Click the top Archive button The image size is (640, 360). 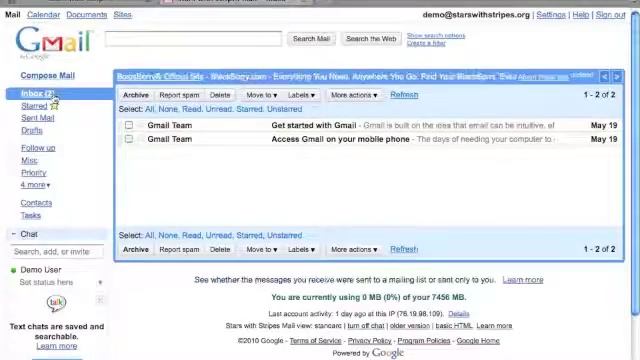coord(136,95)
